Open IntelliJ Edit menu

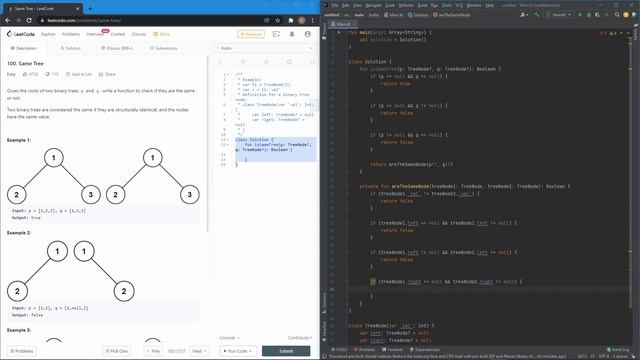click(345, 5)
